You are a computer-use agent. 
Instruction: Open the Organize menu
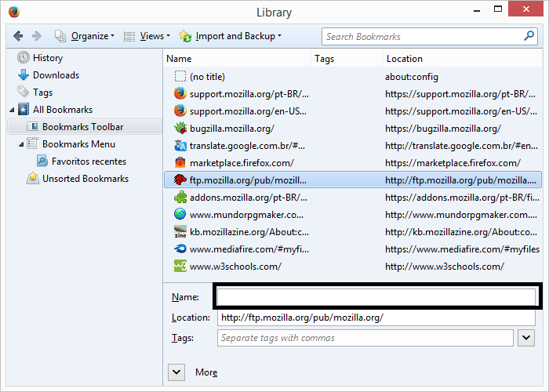pos(85,36)
